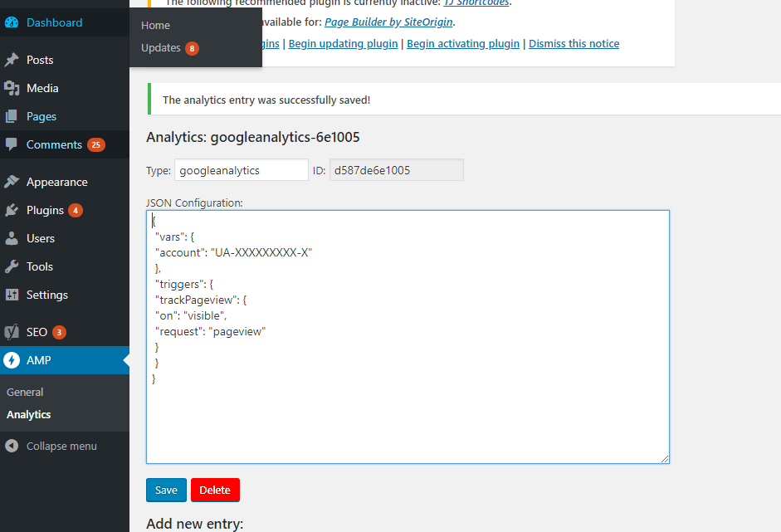Open the Plugins menu
The width and height of the screenshot is (781, 532).
65,210
